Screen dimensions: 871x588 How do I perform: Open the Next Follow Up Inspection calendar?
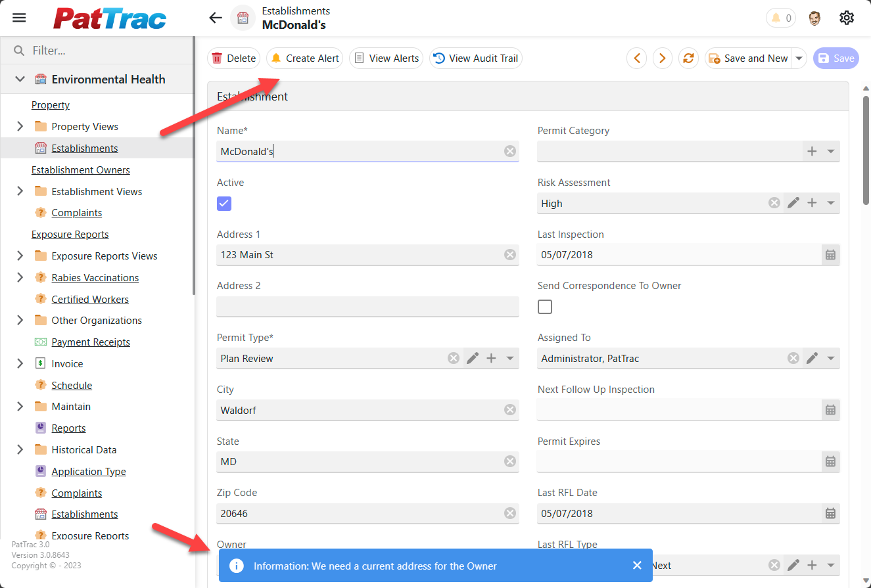coord(830,410)
